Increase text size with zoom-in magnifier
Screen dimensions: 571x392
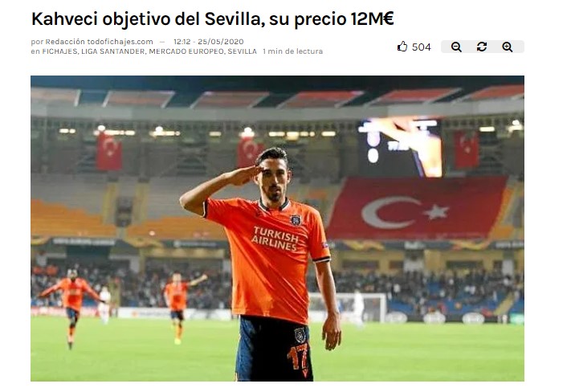pos(508,47)
